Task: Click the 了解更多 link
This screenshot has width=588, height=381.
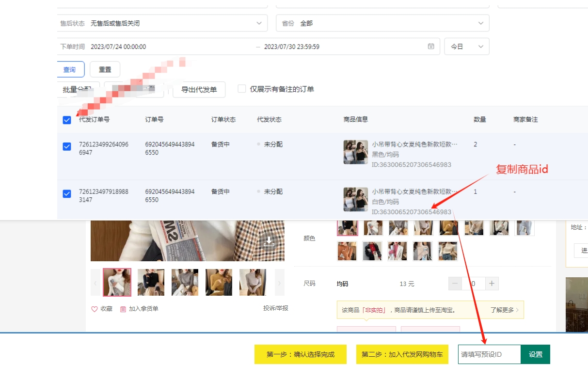Action: [502, 310]
